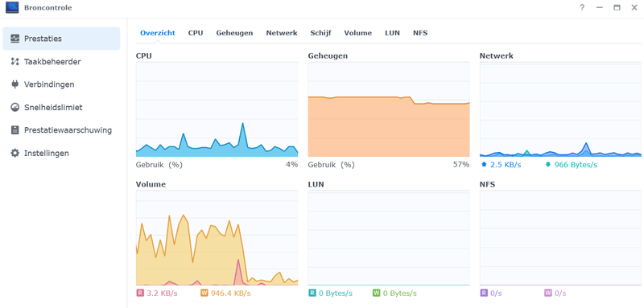The image size is (644, 308).
Task: Click the memory usage value 57%
Action: [x=460, y=165]
